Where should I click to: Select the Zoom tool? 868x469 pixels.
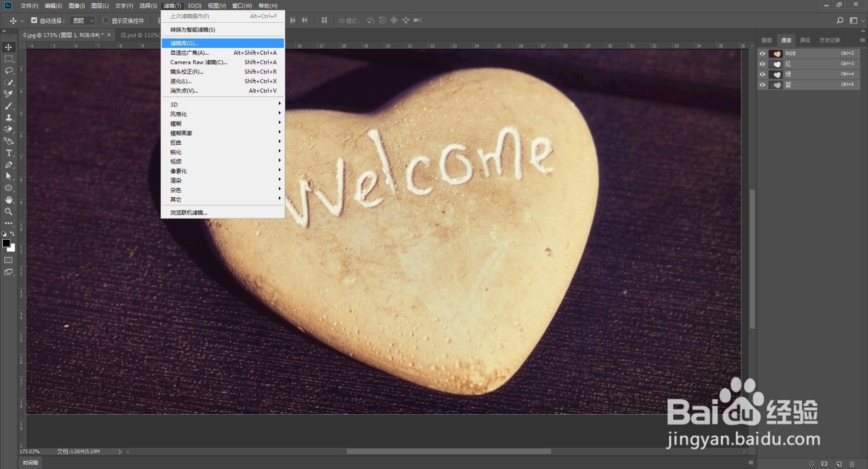point(9,211)
